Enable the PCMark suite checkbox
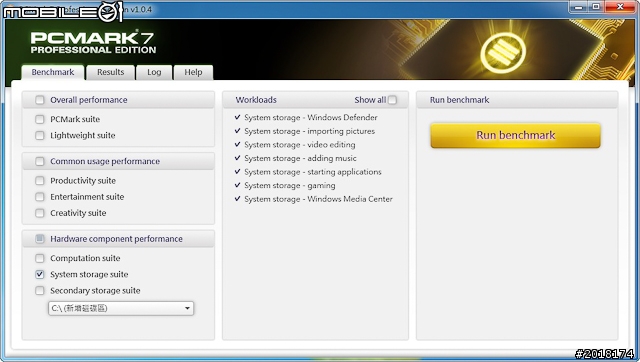 (x=40, y=119)
